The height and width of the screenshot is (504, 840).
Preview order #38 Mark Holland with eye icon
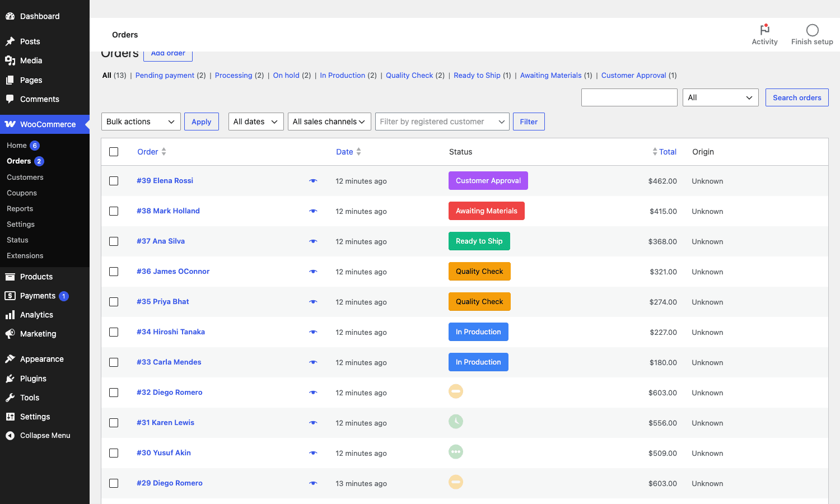tap(313, 211)
